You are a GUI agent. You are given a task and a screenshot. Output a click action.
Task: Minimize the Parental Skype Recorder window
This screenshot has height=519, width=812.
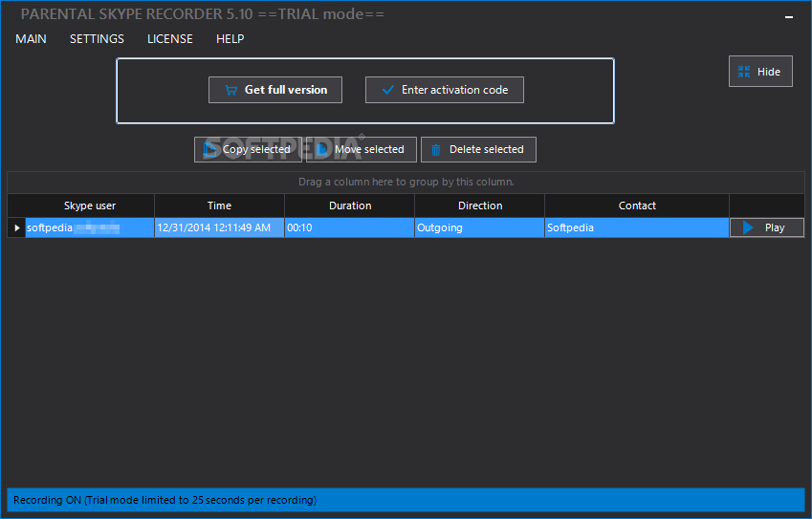[x=789, y=17]
